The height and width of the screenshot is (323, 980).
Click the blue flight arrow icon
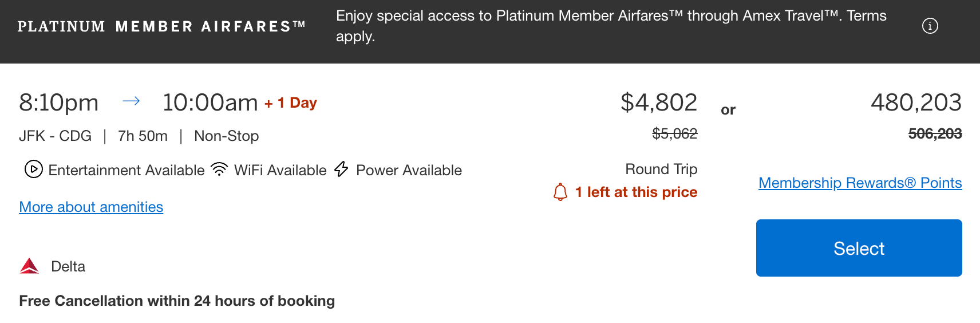point(131,101)
